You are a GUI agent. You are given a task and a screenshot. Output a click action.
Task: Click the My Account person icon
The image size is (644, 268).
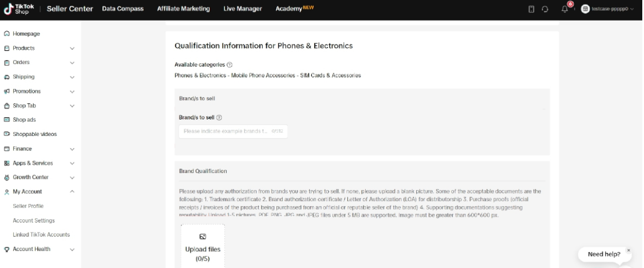(x=6, y=192)
